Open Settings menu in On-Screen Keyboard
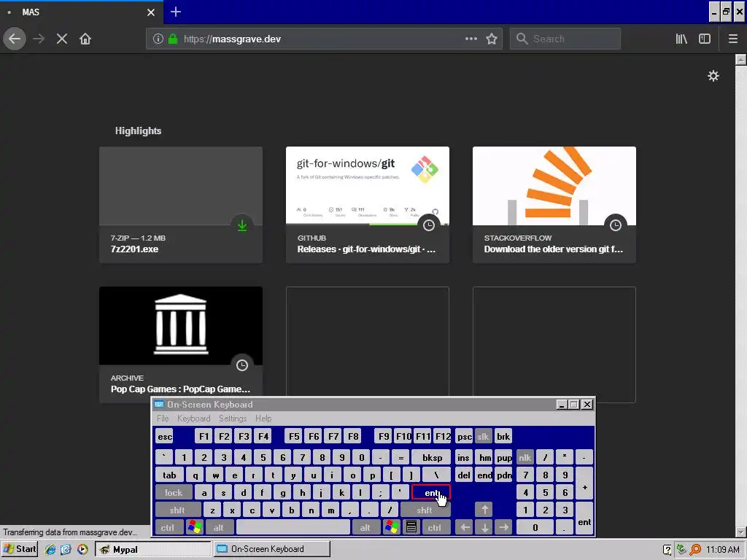Image resolution: width=747 pixels, height=560 pixels. pyautogui.click(x=233, y=419)
